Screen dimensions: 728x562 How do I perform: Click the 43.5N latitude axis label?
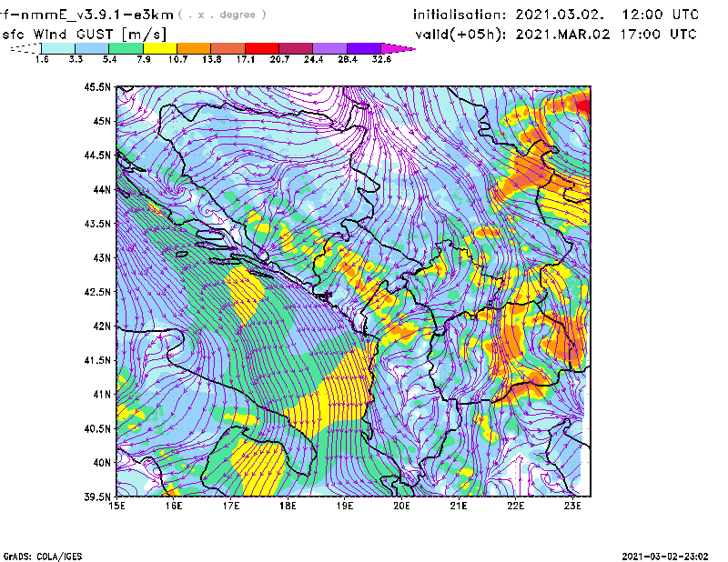tap(97, 224)
